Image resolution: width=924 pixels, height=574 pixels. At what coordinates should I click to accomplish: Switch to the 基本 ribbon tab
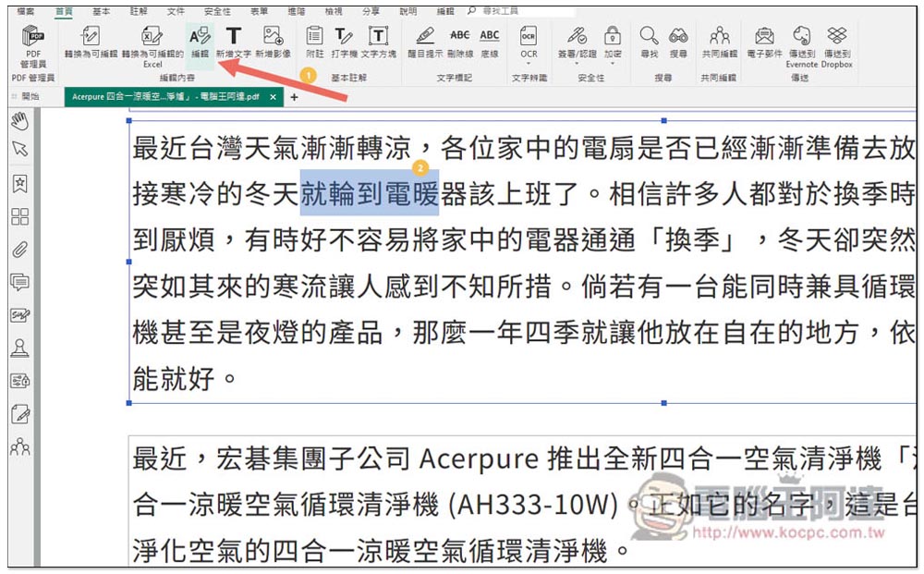(102, 10)
